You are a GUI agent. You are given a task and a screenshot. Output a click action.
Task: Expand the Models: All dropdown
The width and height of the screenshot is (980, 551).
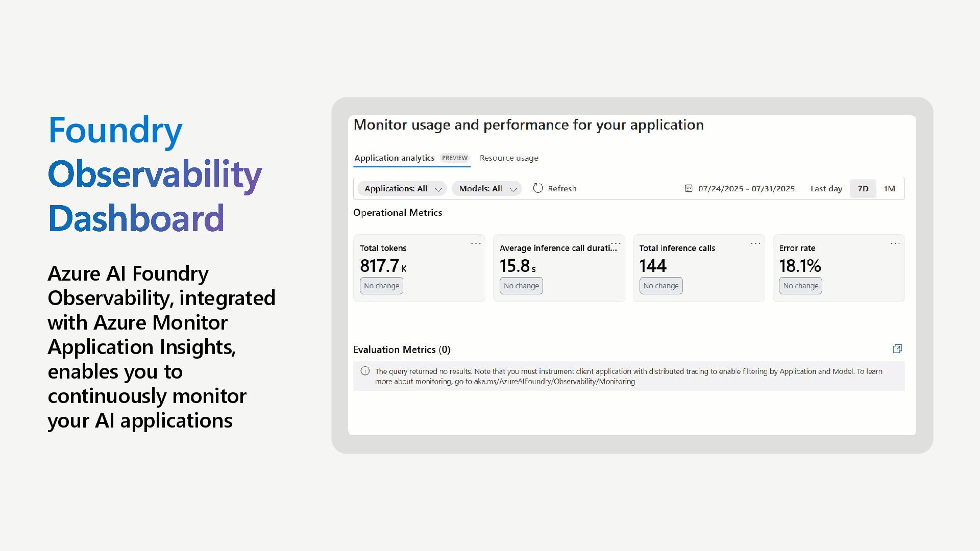486,188
